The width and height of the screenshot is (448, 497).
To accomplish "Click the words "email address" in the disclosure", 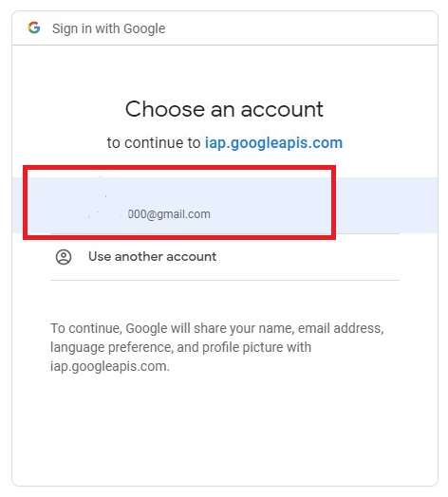I will 341,328.
